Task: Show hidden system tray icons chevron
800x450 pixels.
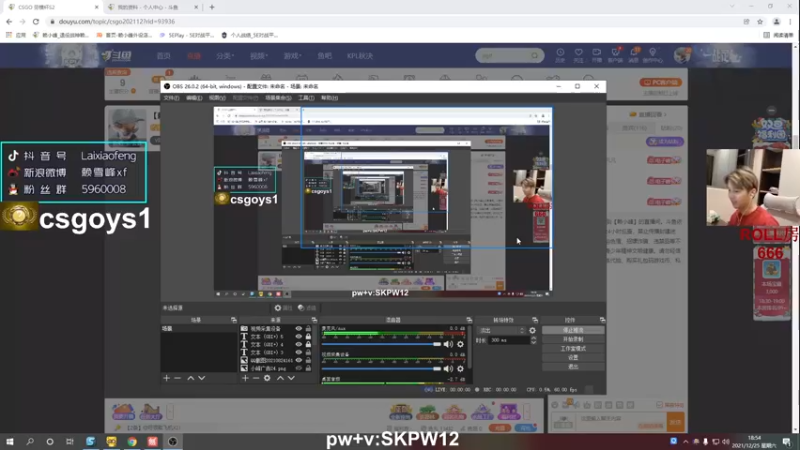Action: pos(685,442)
